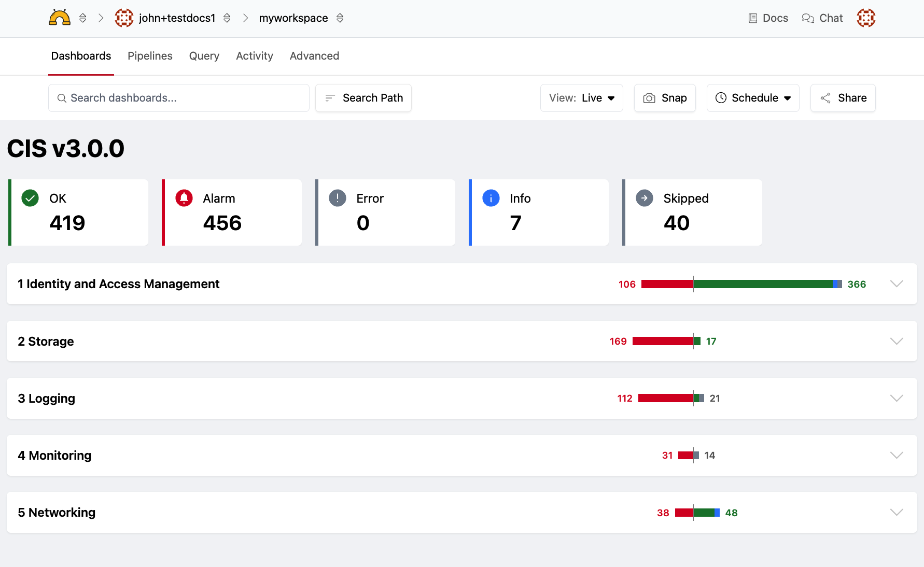Screen dimensions: 924x567
Task: Click the gray Error exclamation icon
Action: pyautogui.click(x=337, y=198)
